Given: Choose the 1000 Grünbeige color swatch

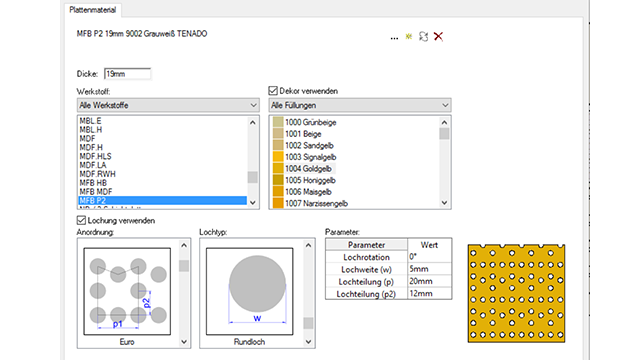Looking at the screenshot, I should click(278, 122).
